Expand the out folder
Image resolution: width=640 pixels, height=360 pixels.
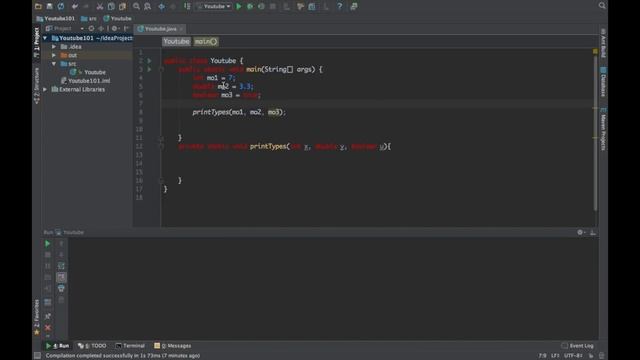click(54, 55)
